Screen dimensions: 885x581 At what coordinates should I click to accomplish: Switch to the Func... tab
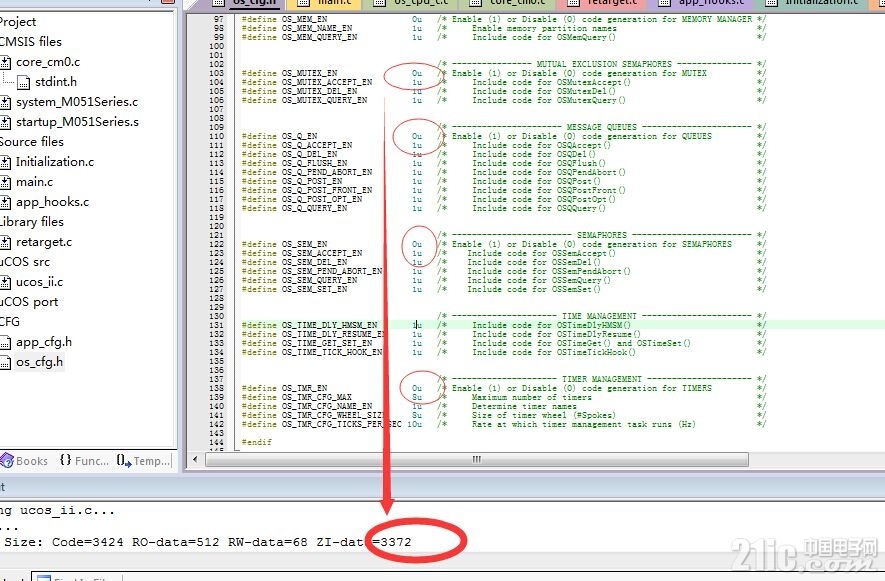85,461
